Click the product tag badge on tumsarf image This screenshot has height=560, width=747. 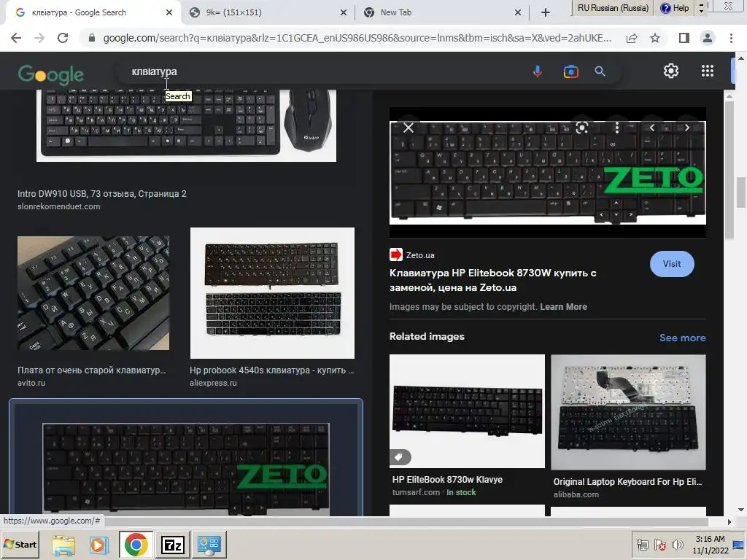click(400, 457)
